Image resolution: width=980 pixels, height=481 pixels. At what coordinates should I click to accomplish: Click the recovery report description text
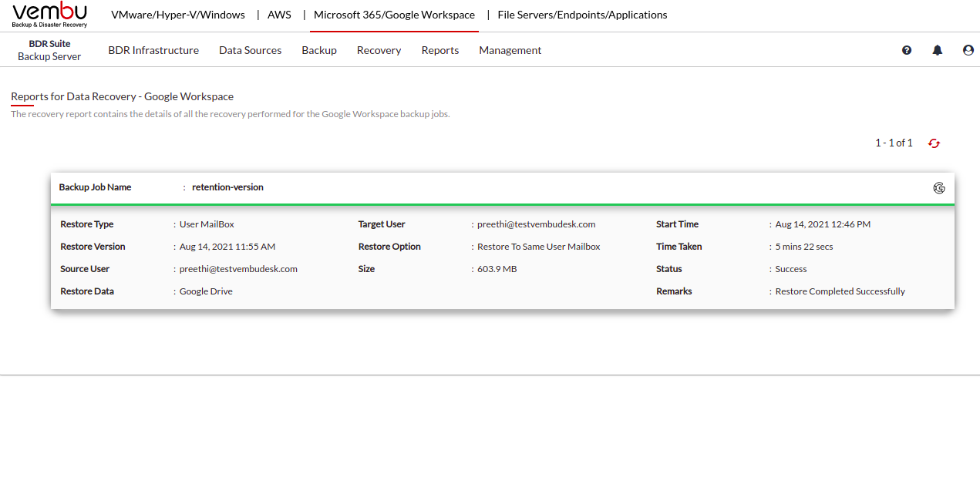[231, 114]
